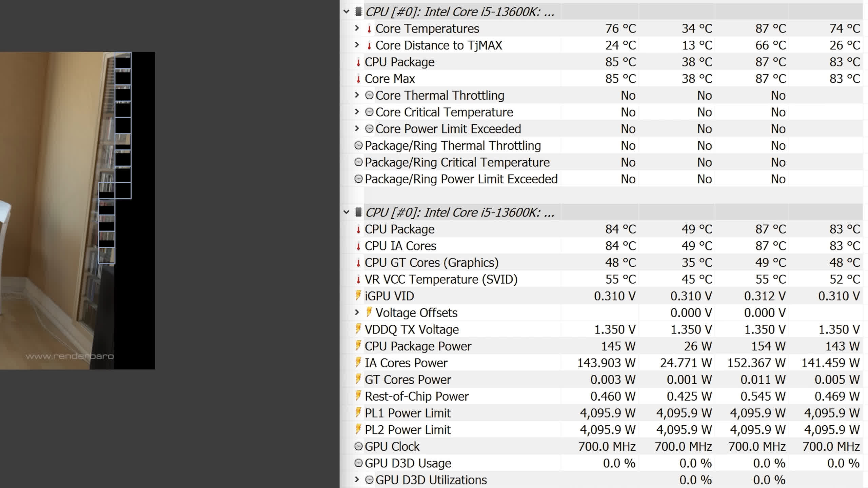
Task: Click the thermometer icon beside Core Temperatures
Action: pyautogui.click(x=369, y=29)
